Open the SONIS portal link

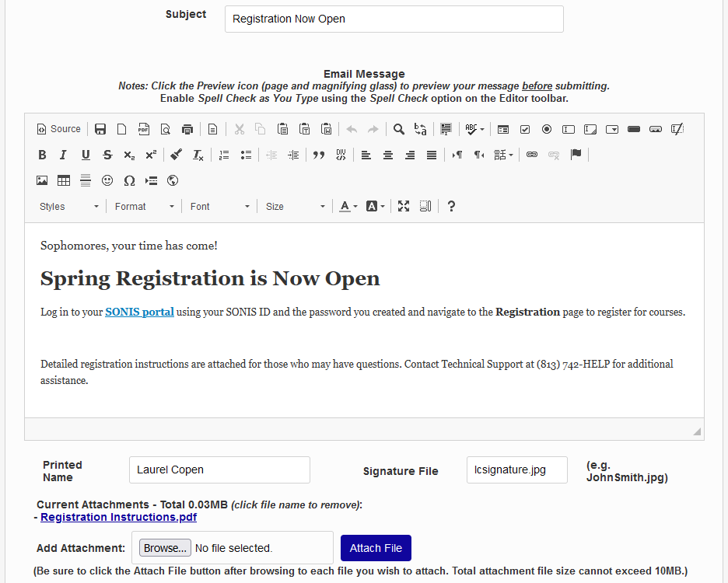click(139, 311)
